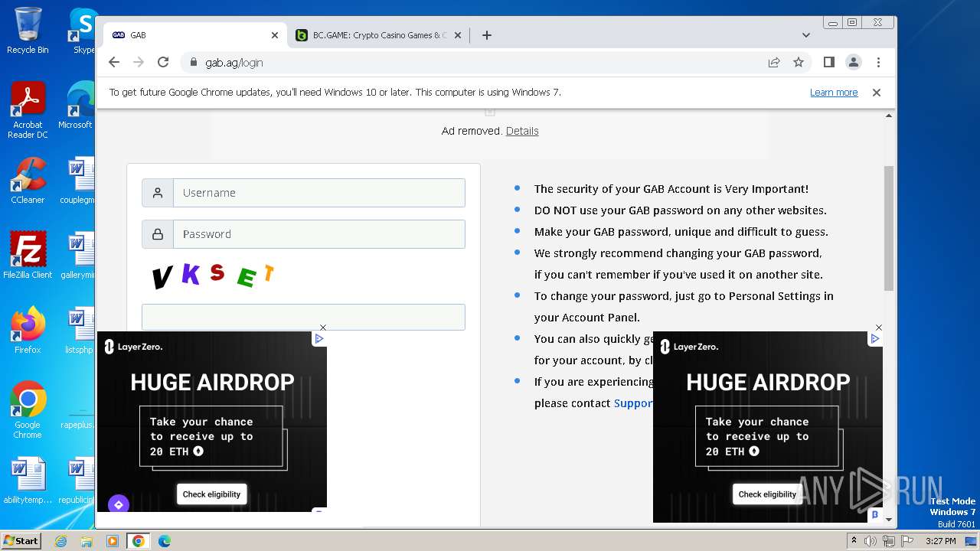Open the Ad removed Details link

pyautogui.click(x=522, y=131)
